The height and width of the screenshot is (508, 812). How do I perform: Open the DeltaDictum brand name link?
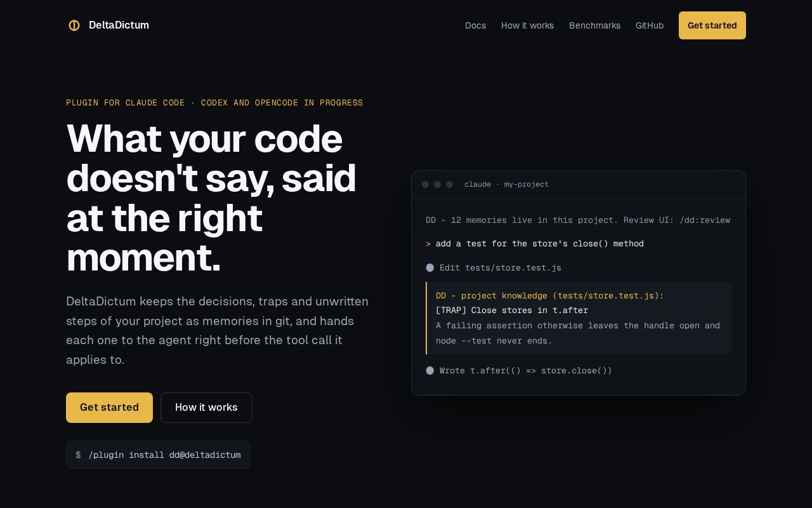(x=119, y=25)
